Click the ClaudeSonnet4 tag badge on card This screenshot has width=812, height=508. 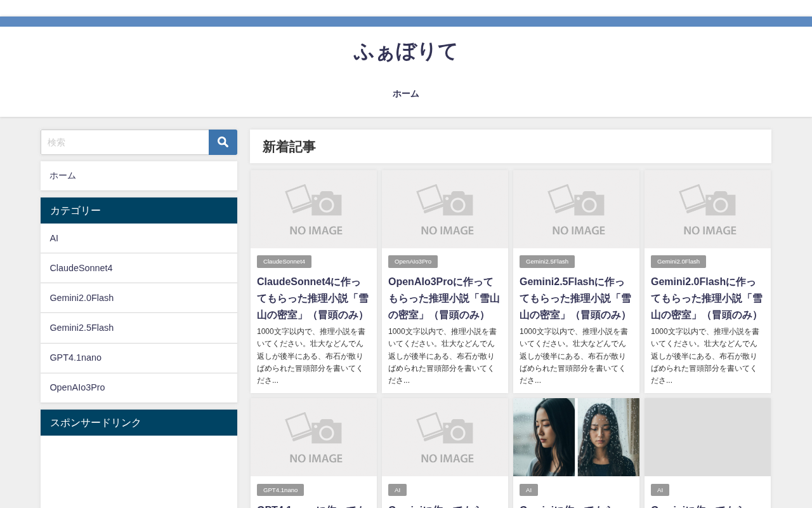(284, 262)
